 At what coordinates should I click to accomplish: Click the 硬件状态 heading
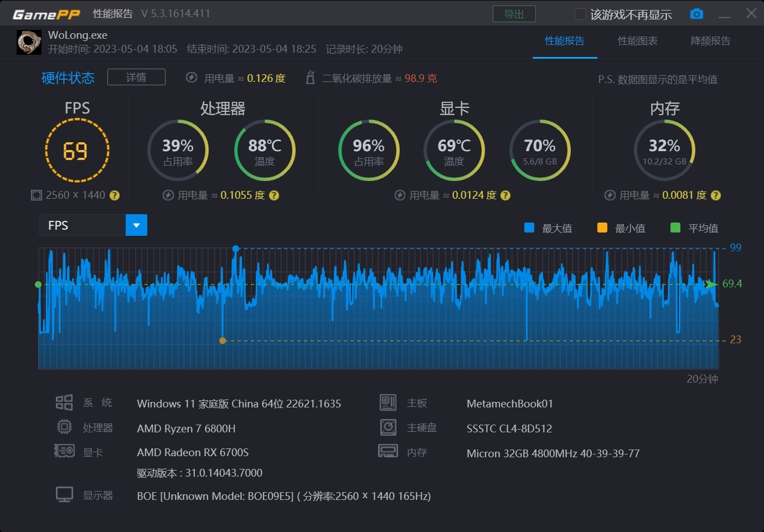tap(68, 78)
